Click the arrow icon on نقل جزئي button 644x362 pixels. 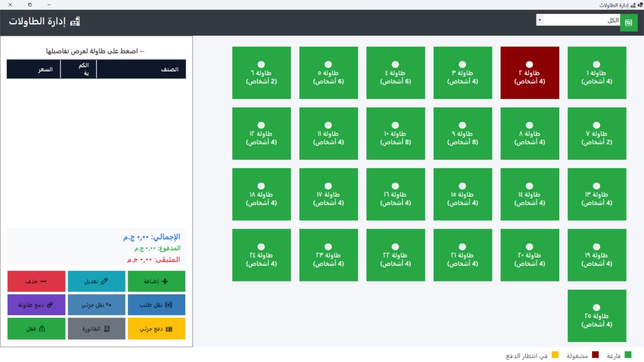[x=109, y=305]
